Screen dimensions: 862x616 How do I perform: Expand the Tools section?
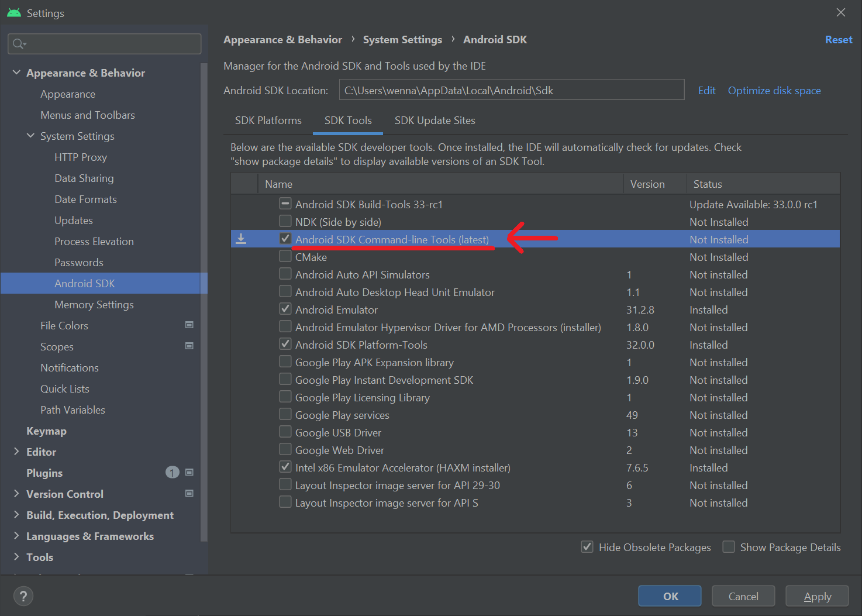16,557
